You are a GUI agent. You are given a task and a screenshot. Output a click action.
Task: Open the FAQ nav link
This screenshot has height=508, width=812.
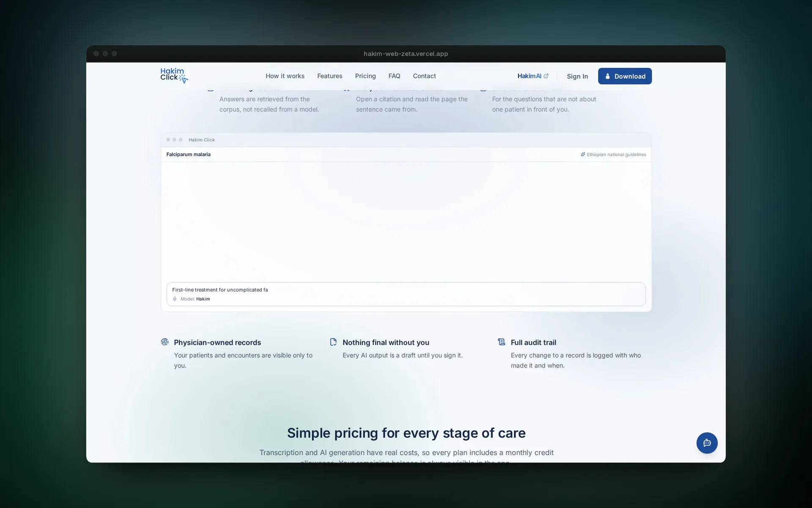click(394, 76)
